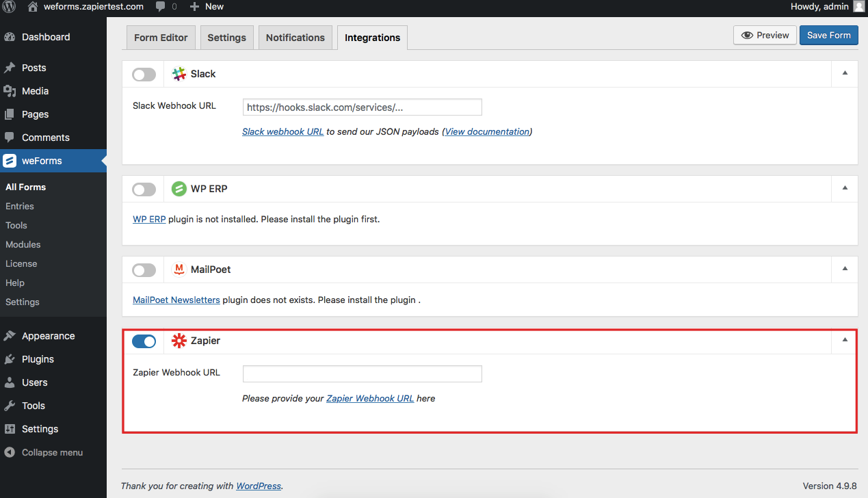868x498 pixels.
Task: Click the MailPoet logo icon
Action: 179,270
